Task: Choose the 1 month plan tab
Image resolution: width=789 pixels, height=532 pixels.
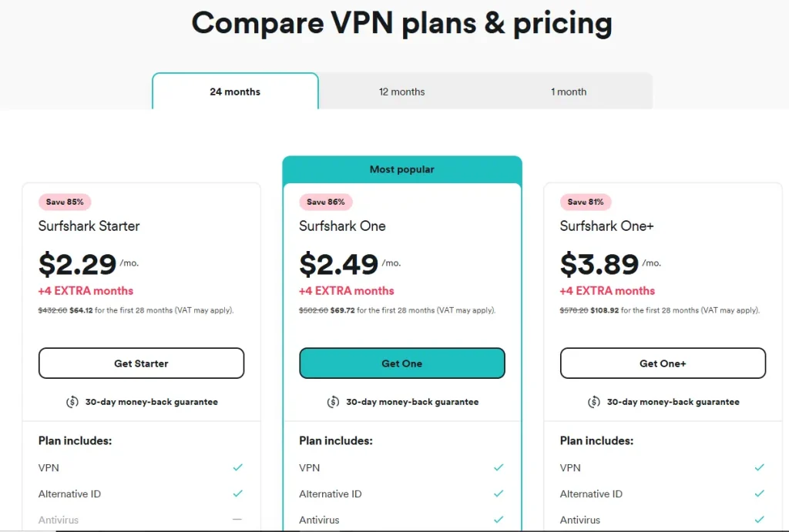Action: point(569,92)
